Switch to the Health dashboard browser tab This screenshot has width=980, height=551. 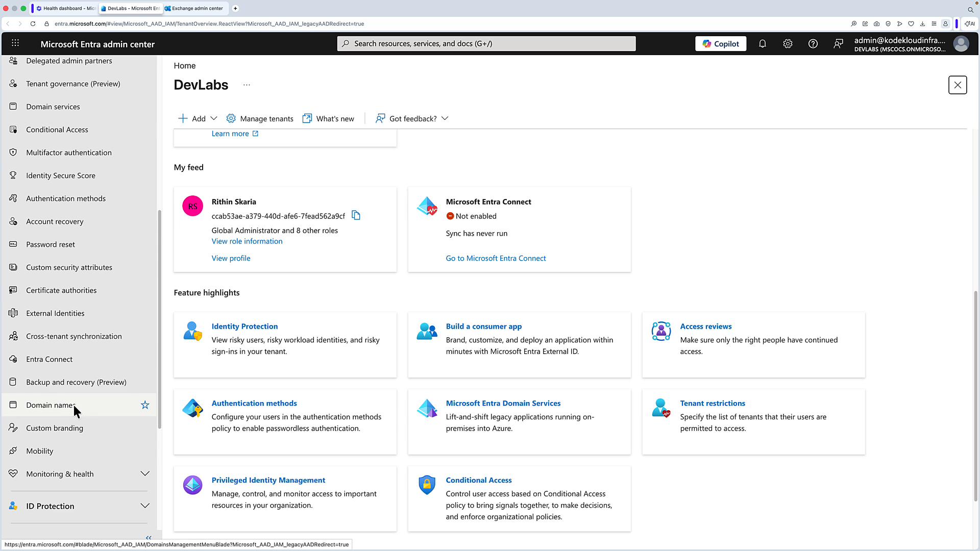(65, 8)
